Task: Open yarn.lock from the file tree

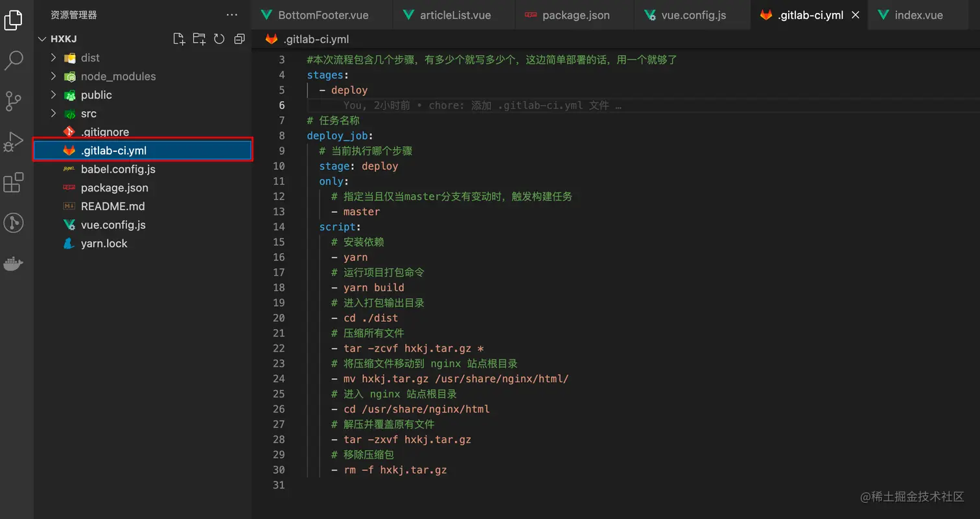Action: (x=143, y=243)
